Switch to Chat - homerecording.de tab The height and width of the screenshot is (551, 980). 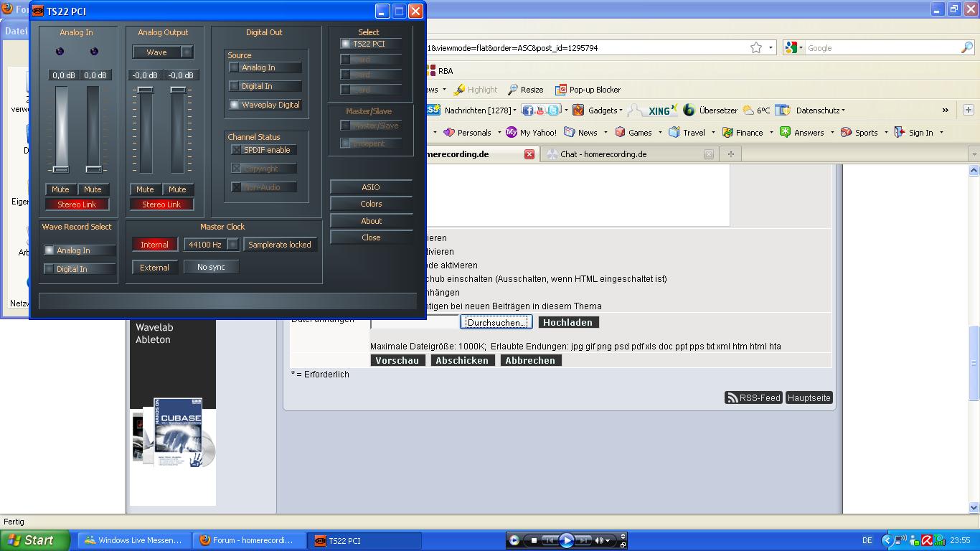pos(630,154)
